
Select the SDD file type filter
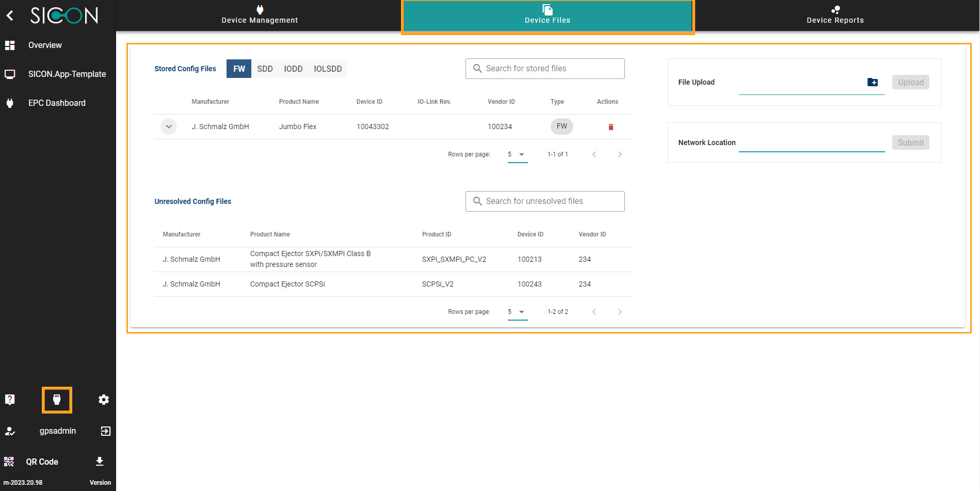[265, 69]
